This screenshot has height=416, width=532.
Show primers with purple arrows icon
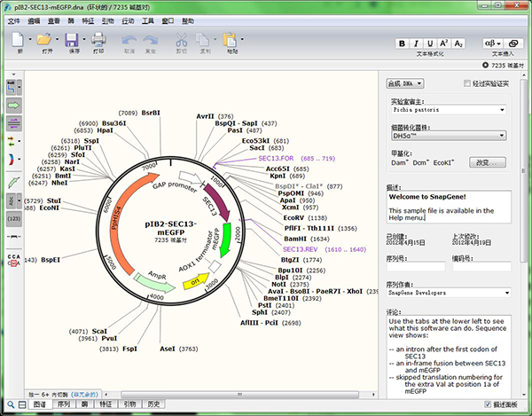[14, 123]
